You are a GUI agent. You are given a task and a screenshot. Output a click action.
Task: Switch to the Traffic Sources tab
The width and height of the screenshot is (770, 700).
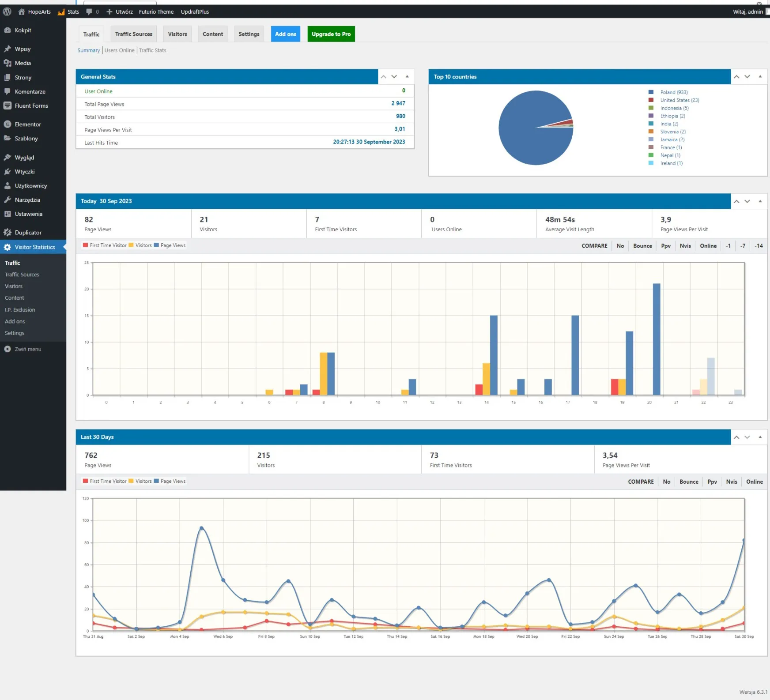[133, 34]
